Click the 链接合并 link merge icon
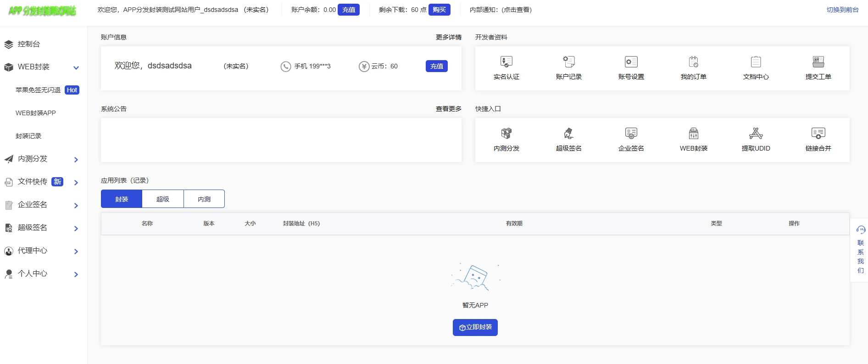868x364 pixels. point(818,134)
